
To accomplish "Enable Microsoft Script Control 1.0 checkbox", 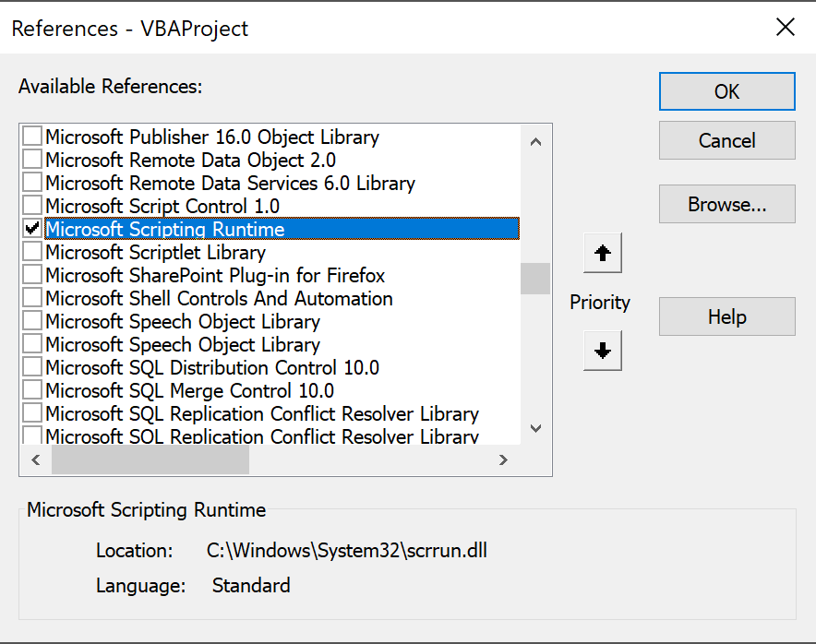I will tap(32, 206).
